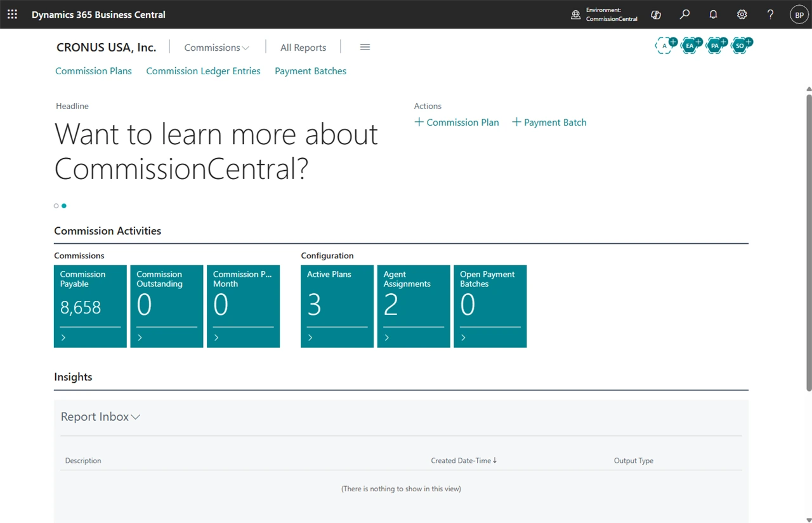Click the arrow on the Commission Payable tile

pos(63,338)
